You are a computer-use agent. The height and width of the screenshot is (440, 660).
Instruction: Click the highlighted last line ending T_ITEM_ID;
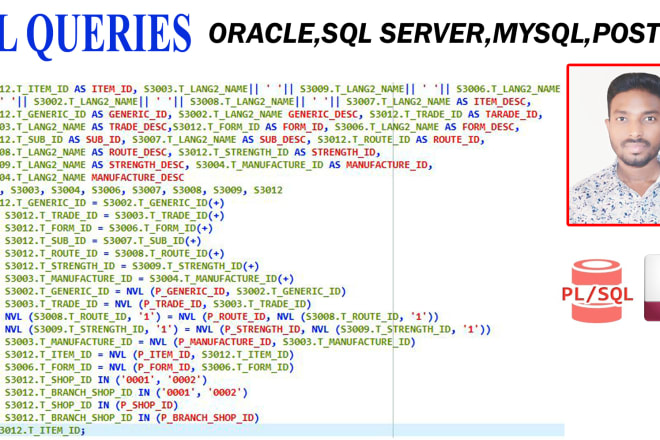click(x=282, y=430)
